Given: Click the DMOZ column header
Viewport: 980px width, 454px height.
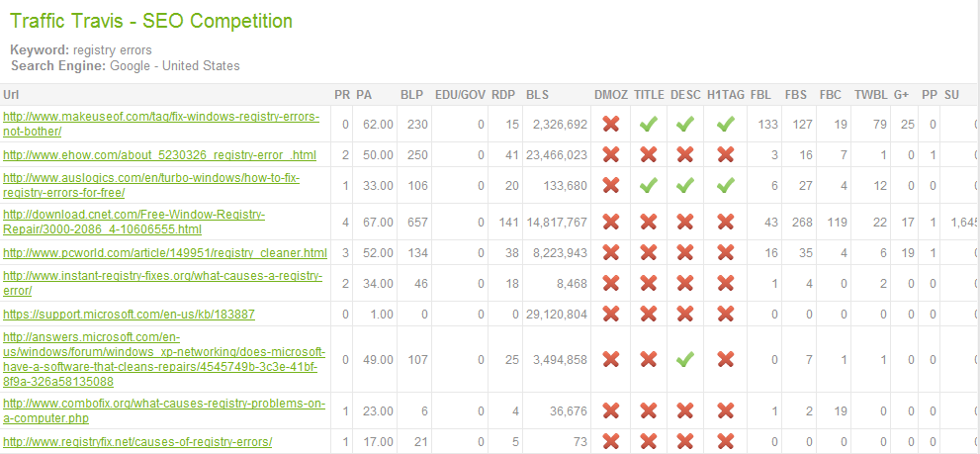Looking at the screenshot, I should coord(611,95).
